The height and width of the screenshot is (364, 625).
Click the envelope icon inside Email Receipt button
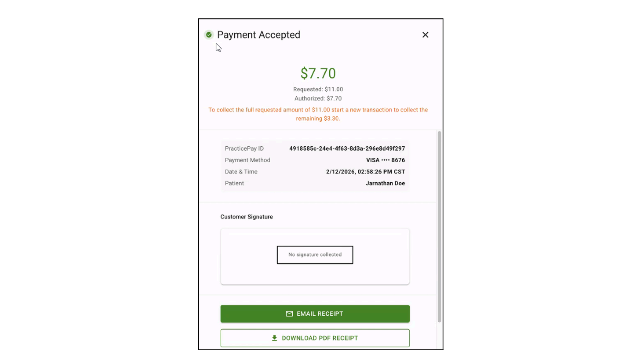289,313
